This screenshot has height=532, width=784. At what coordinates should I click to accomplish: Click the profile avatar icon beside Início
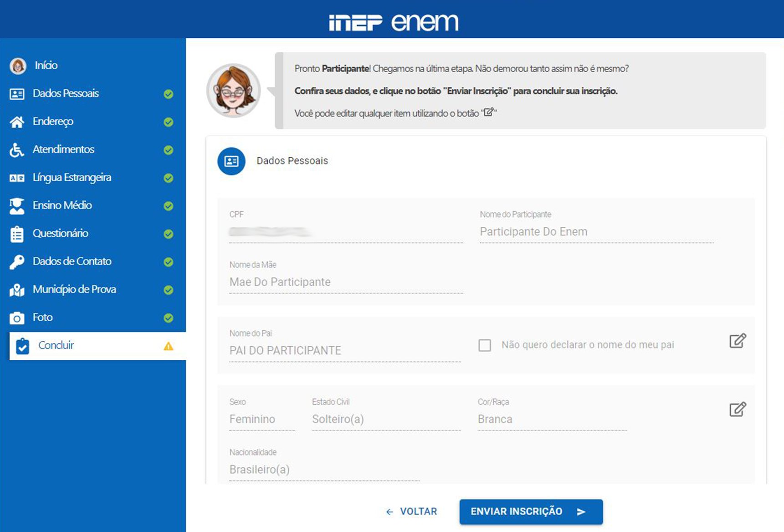pos(18,66)
